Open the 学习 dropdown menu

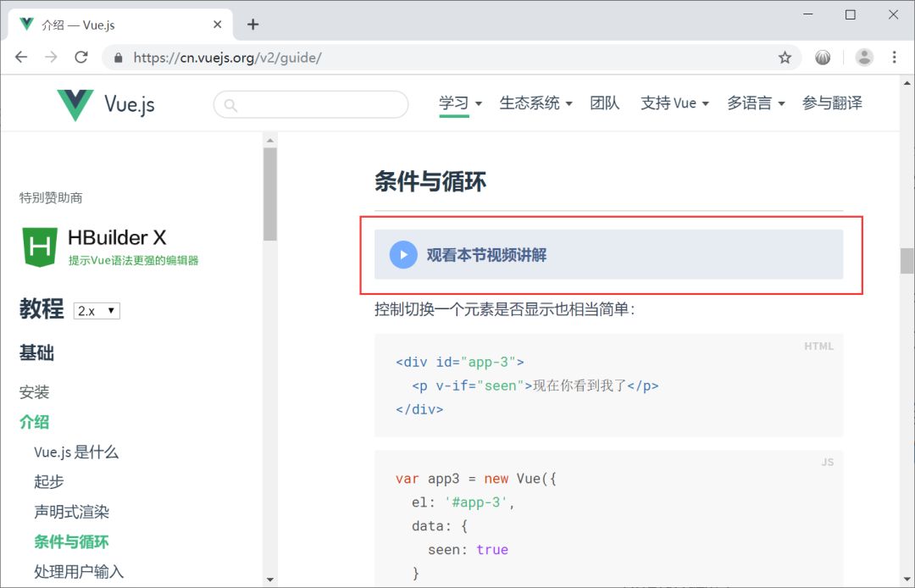(456, 103)
